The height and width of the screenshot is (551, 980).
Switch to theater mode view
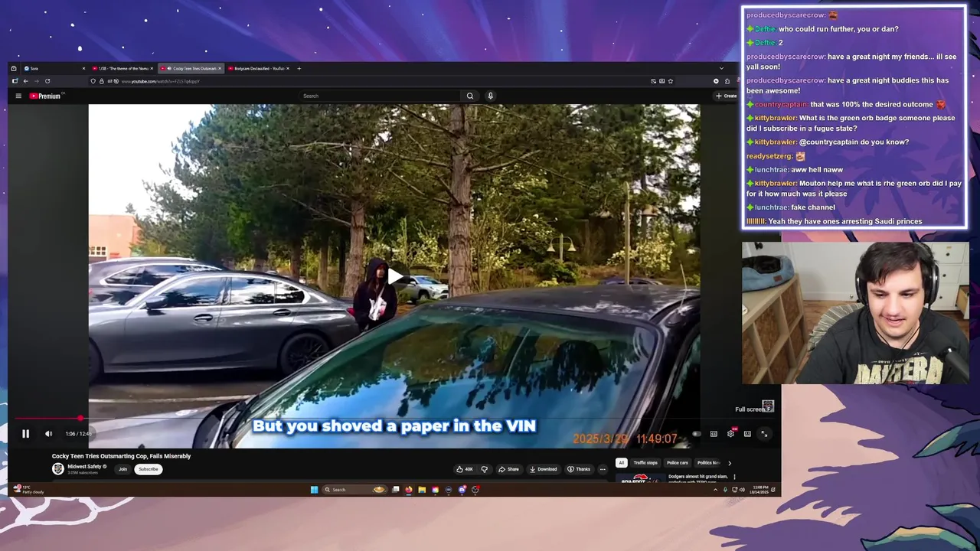coord(747,434)
